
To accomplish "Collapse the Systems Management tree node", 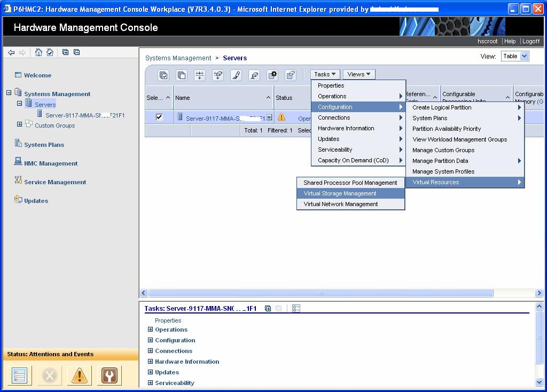I will click(9, 93).
